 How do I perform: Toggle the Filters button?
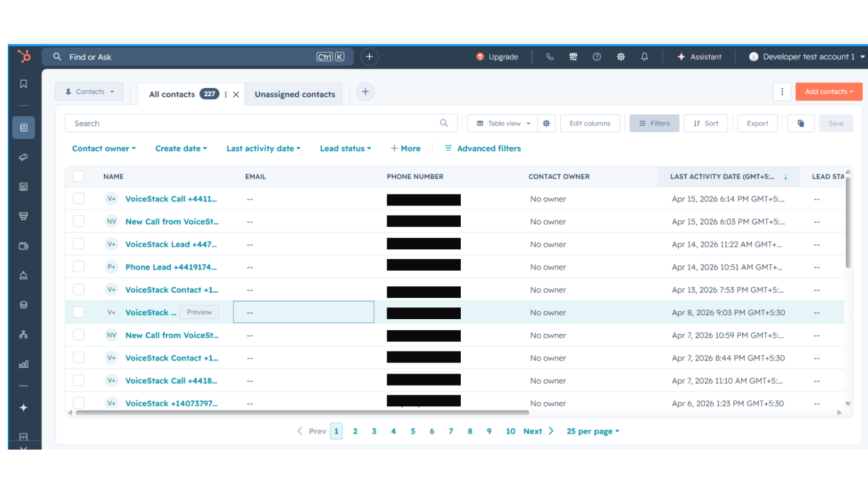click(654, 123)
